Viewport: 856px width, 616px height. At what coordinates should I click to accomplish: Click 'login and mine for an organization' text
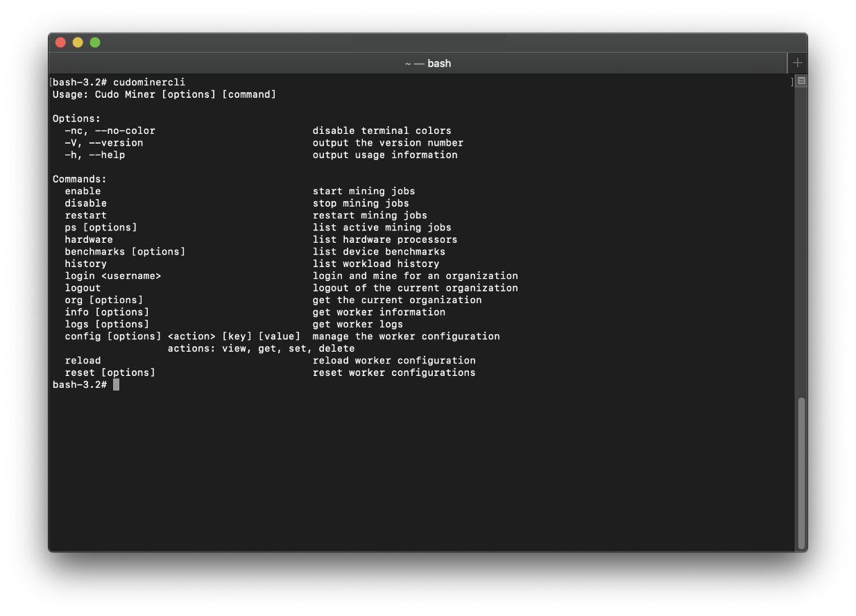point(416,276)
